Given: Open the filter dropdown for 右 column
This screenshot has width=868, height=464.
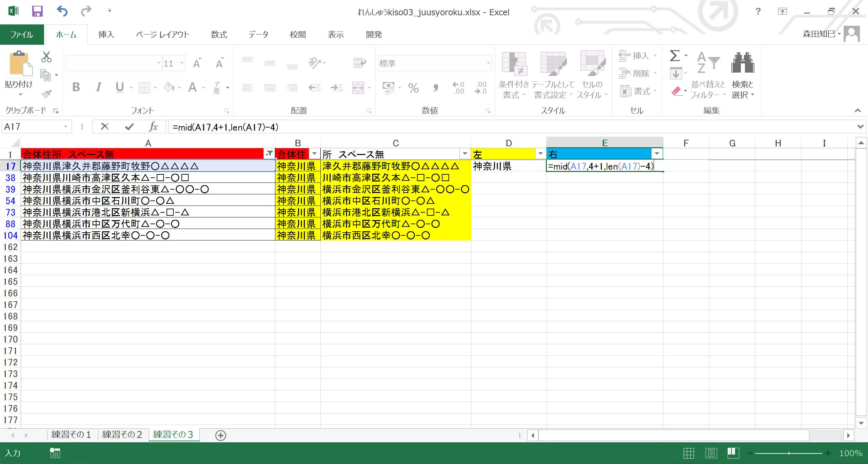Looking at the screenshot, I should pos(657,154).
